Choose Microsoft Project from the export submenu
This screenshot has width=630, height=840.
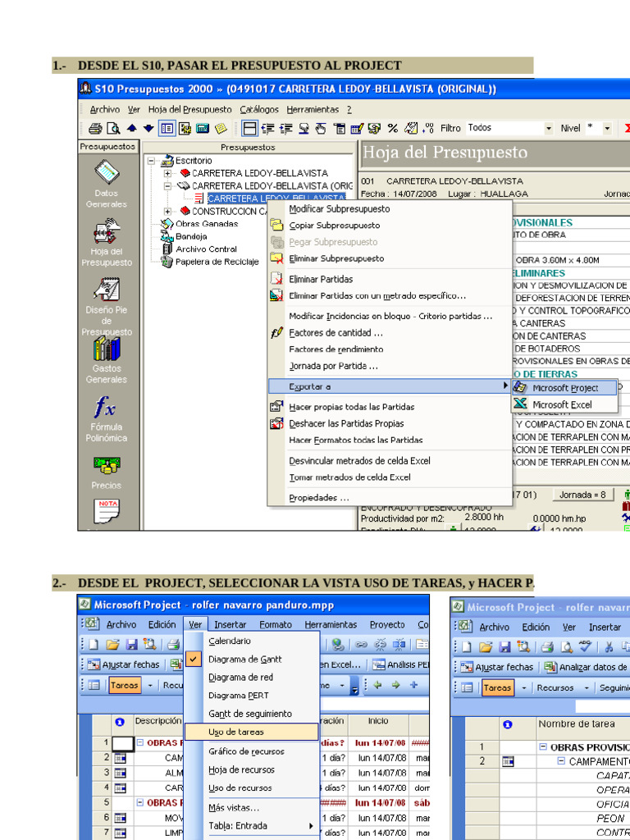(564, 388)
